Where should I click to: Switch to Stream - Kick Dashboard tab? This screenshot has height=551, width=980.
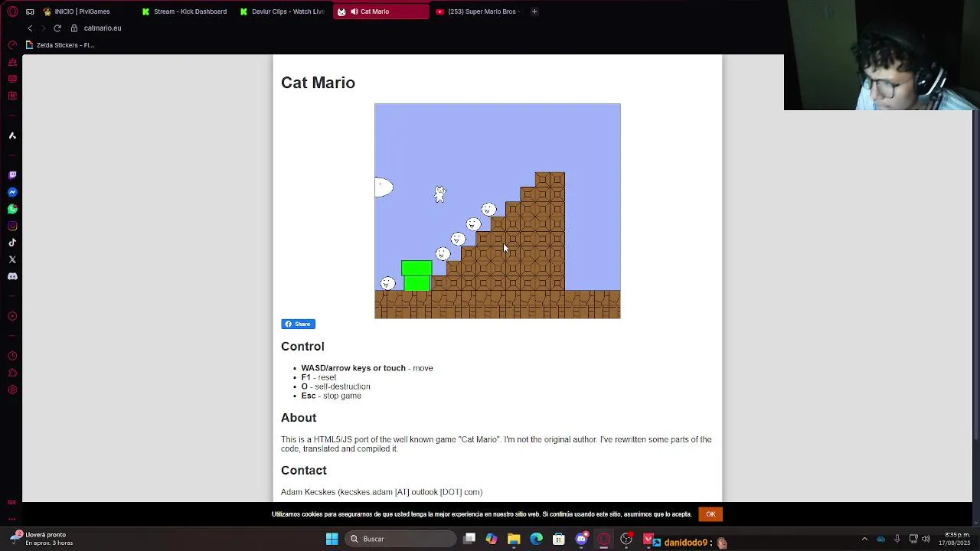click(x=185, y=11)
